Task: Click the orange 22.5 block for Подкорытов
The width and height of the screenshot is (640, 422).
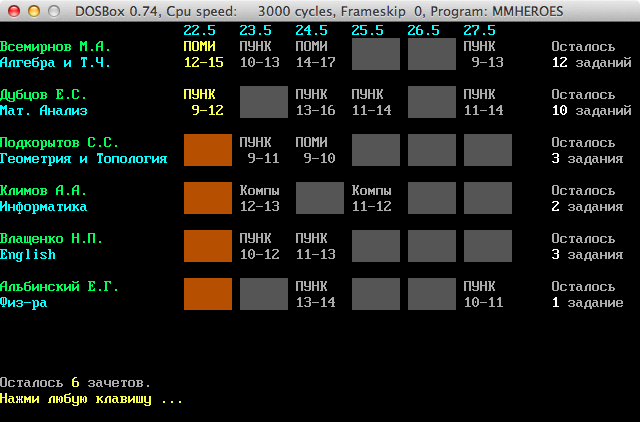Action: (208, 150)
